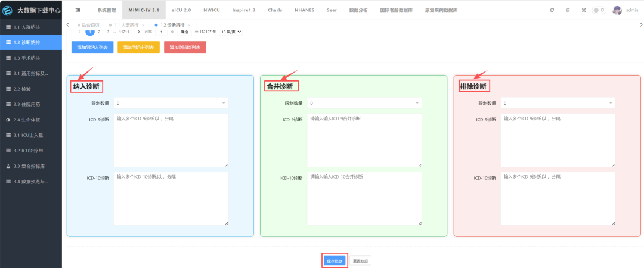Viewport: 644px width, 268px height.
Task: Click the page jump number input
Action: (161, 32)
